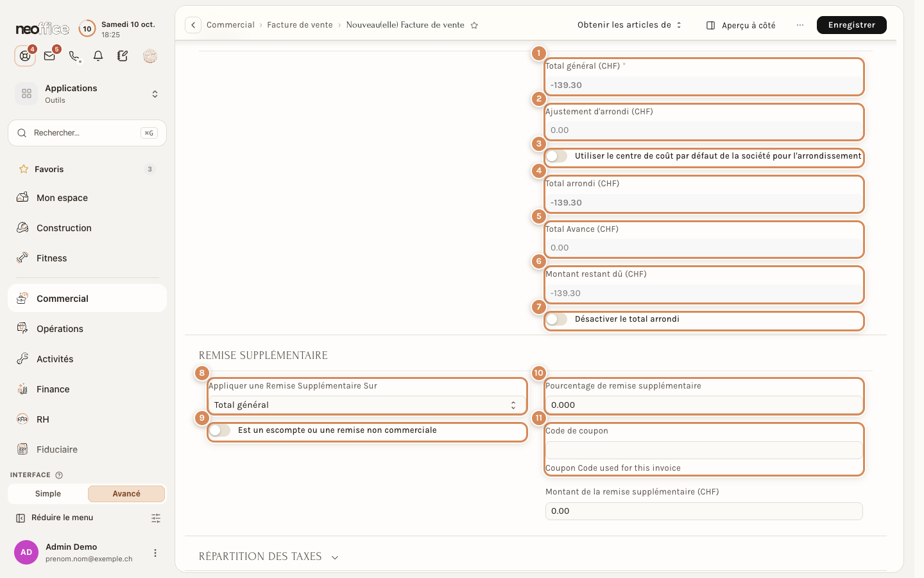
Task: Click the Réduire le menu collapse icon
Action: (21, 518)
